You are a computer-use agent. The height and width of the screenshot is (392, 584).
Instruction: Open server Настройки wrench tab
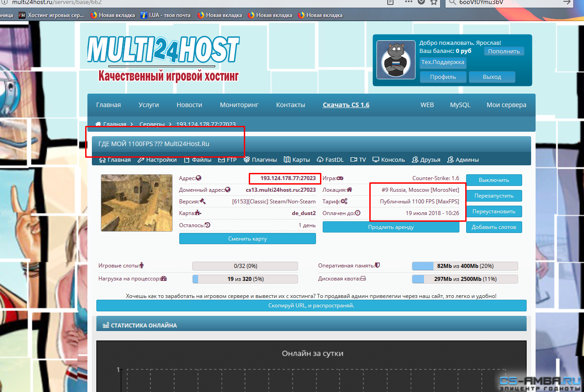tap(157, 159)
